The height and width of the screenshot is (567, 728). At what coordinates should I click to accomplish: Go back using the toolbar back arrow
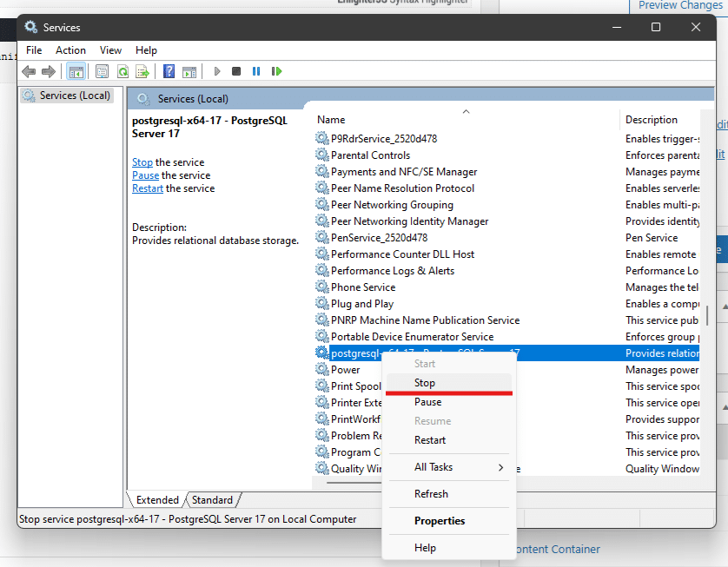pyautogui.click(x=29, y=71)
